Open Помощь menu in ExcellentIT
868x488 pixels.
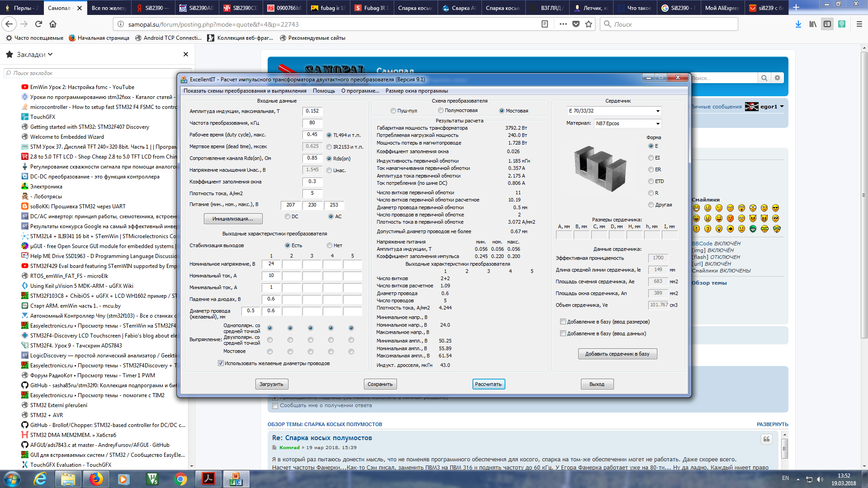324,91
